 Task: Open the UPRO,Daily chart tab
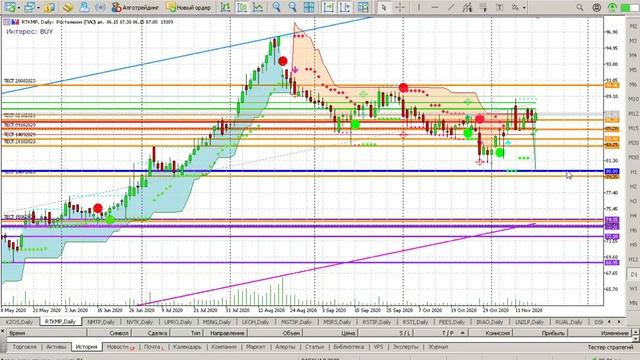pyautogui.click(x=178, y=322)
